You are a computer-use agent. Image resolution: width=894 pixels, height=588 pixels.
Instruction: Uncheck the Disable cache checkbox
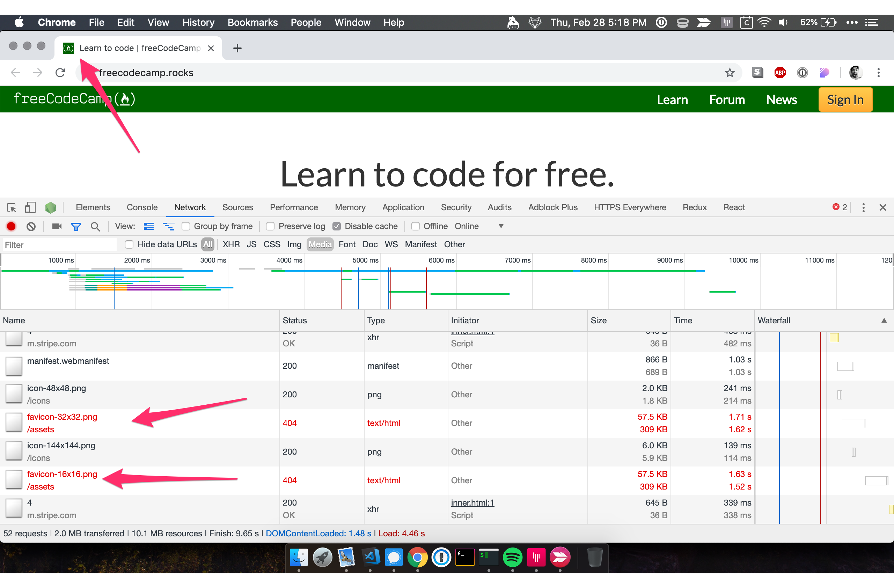click(337, 226)
